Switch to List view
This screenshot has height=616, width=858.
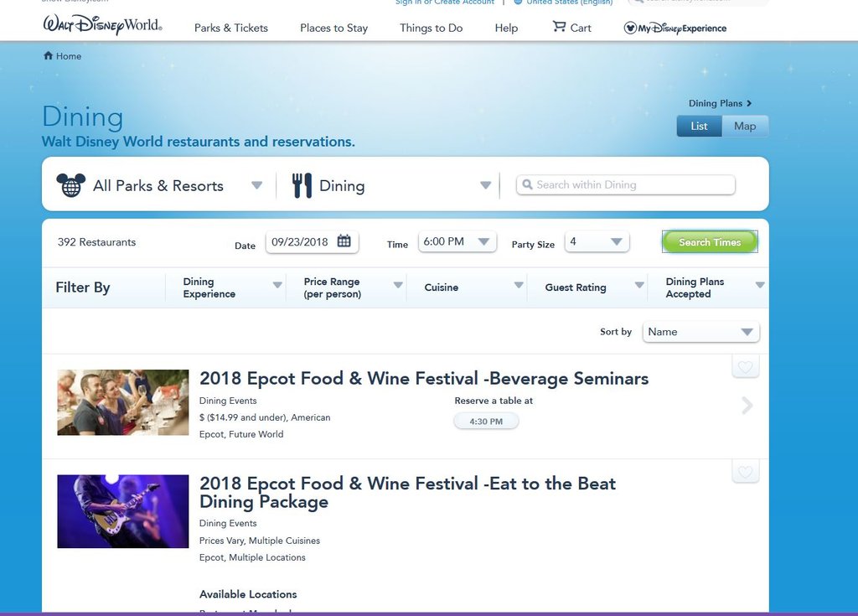(699, 126)
